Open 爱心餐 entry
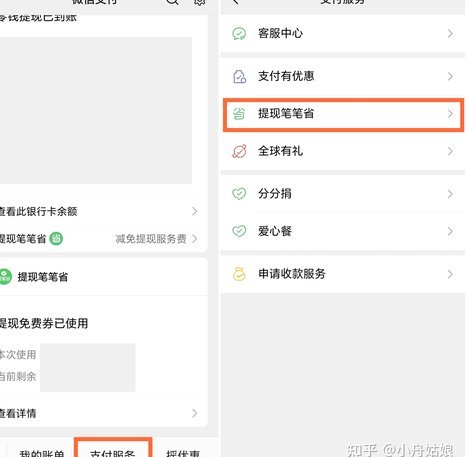This screenshot has height=457, width=466. click(343, 231)
